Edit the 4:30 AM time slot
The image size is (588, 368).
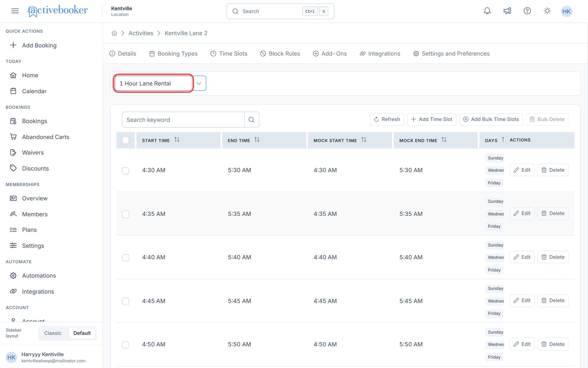522,170
